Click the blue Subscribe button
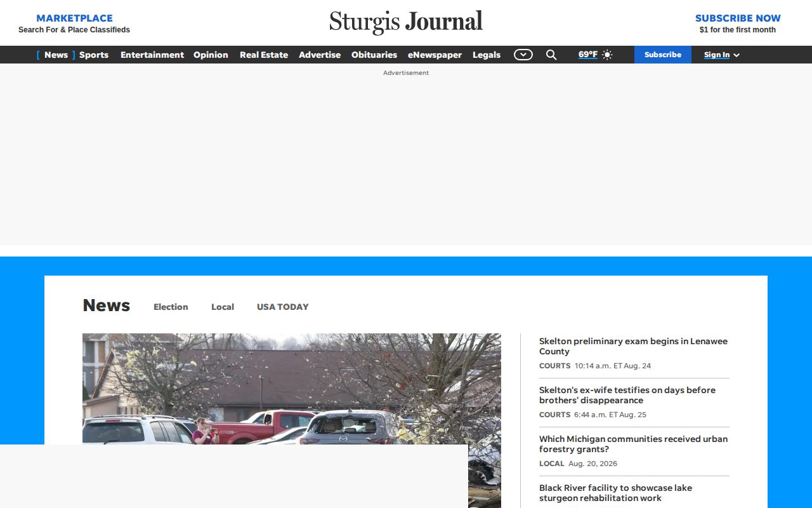The width and height of the screenshot is (812, 508). (663, 55)
